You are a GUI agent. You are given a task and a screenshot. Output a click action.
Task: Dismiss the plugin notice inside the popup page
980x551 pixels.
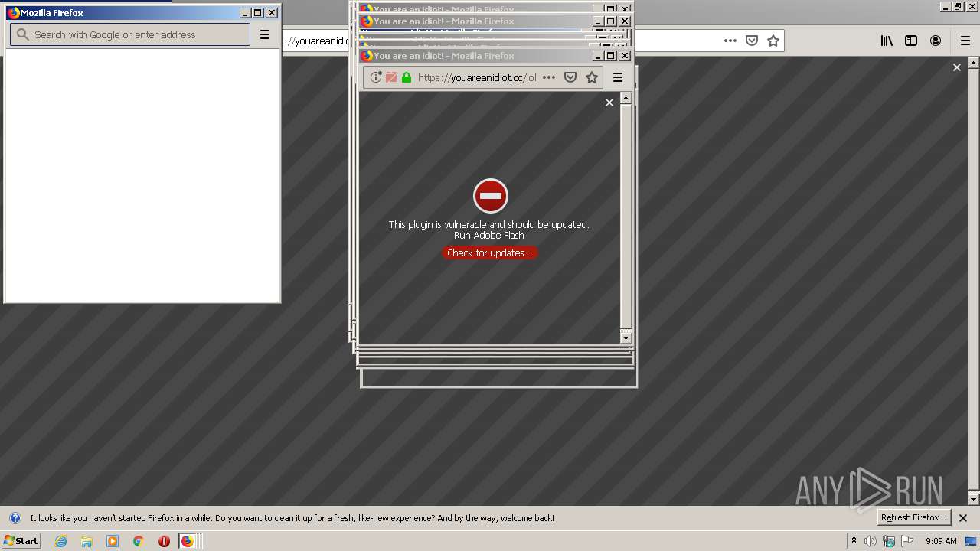(609, 103)
